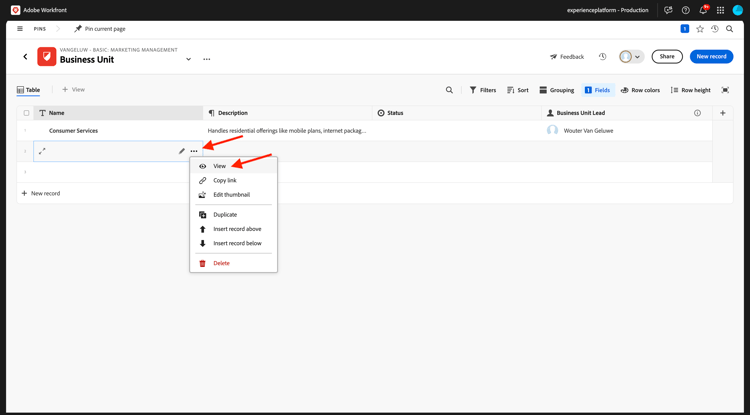Viewport: 750px width, 415px height.
Task: Open the notifications bell
Action: coord(703,10)
